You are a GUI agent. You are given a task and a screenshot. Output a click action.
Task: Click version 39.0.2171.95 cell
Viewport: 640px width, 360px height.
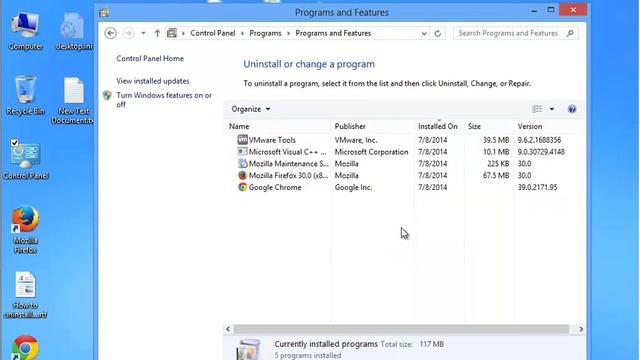pos(538,187)
